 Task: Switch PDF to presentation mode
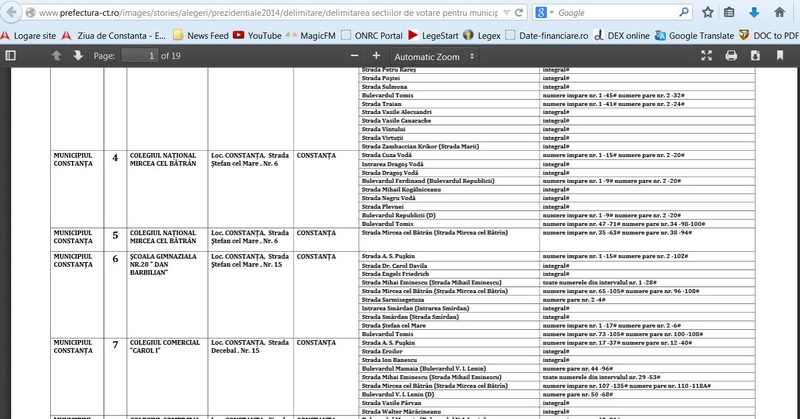click(x=707, y=56)
